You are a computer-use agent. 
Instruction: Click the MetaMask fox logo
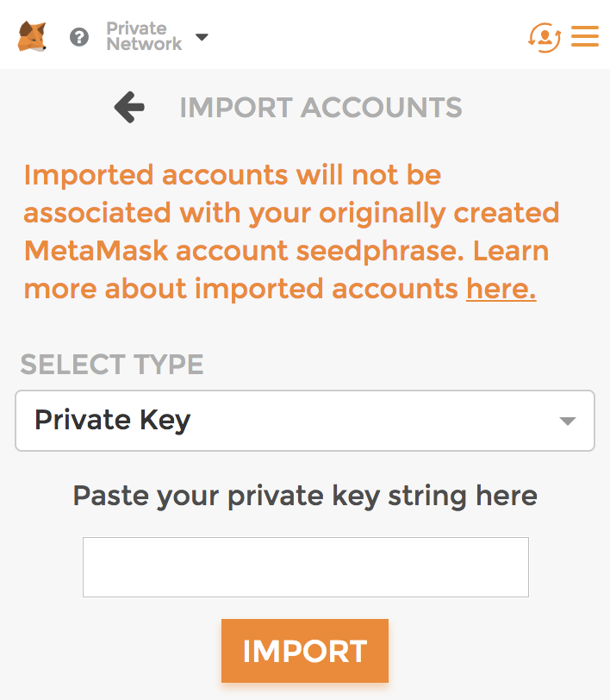[x=32, y=36]
